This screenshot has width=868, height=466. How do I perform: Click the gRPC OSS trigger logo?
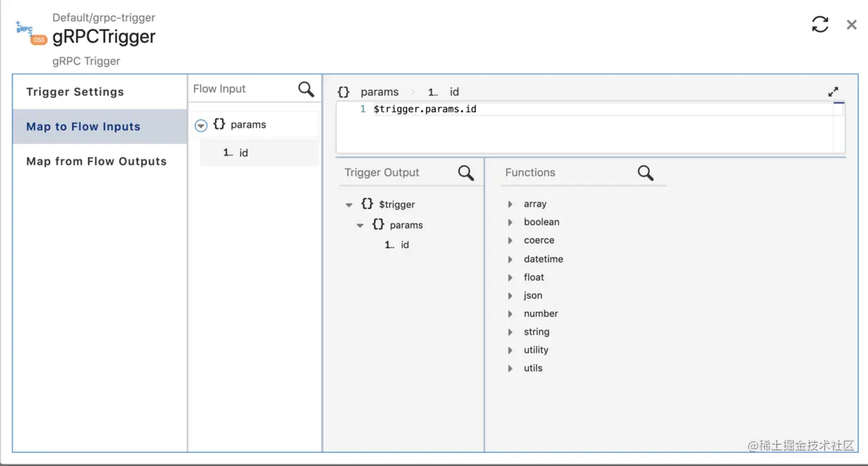31,33
